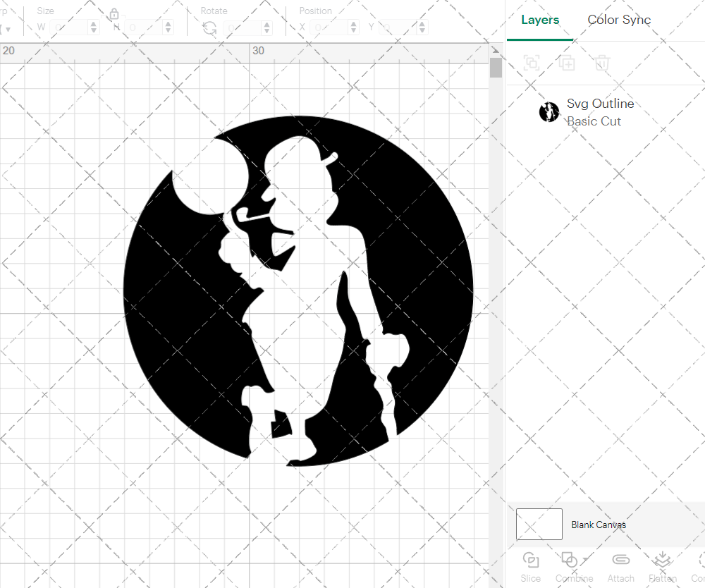
Task: Open the Combine dropdown arrow
Action: pyautogui.click(x=585, y=561)
